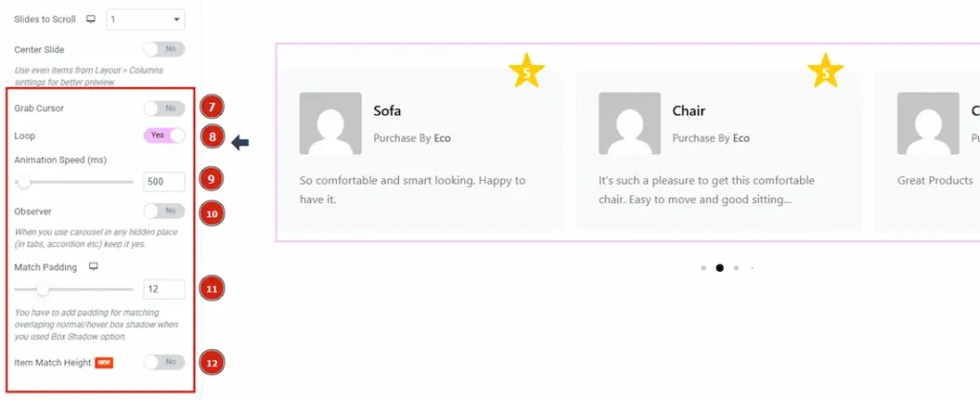The image size is (980, 400).
Task: Open the Slides to Scroll dropdown
Action: [145, 19]
